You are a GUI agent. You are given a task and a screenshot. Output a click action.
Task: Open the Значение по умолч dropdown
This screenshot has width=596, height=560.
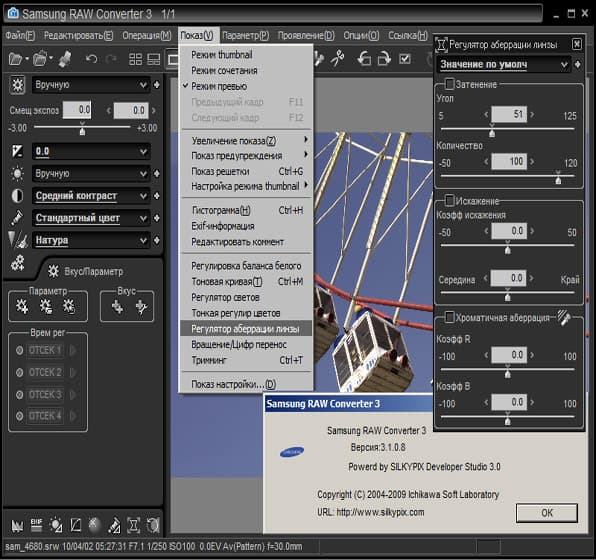coord(503,65)
